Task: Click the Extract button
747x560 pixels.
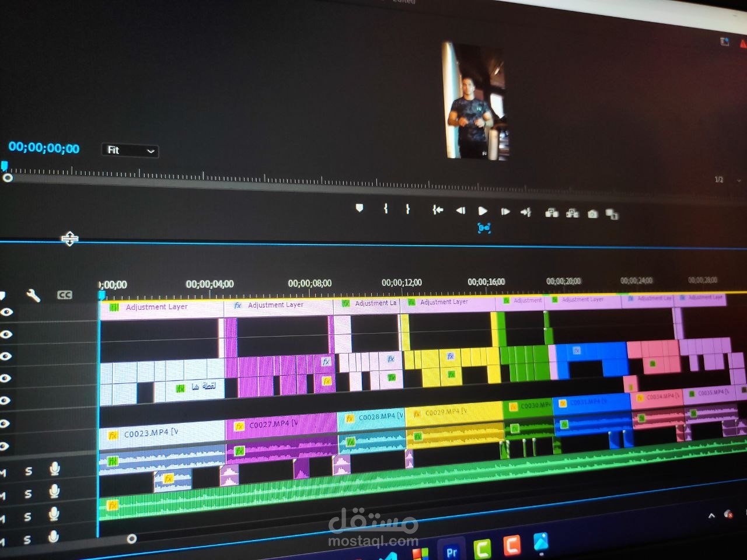Action: click(x=573, y=213)
